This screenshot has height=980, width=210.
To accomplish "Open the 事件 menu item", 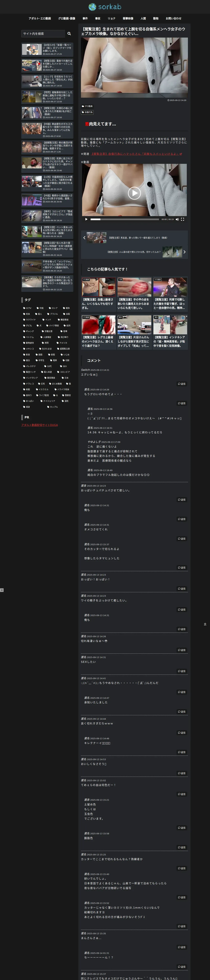I will point(85,18).
